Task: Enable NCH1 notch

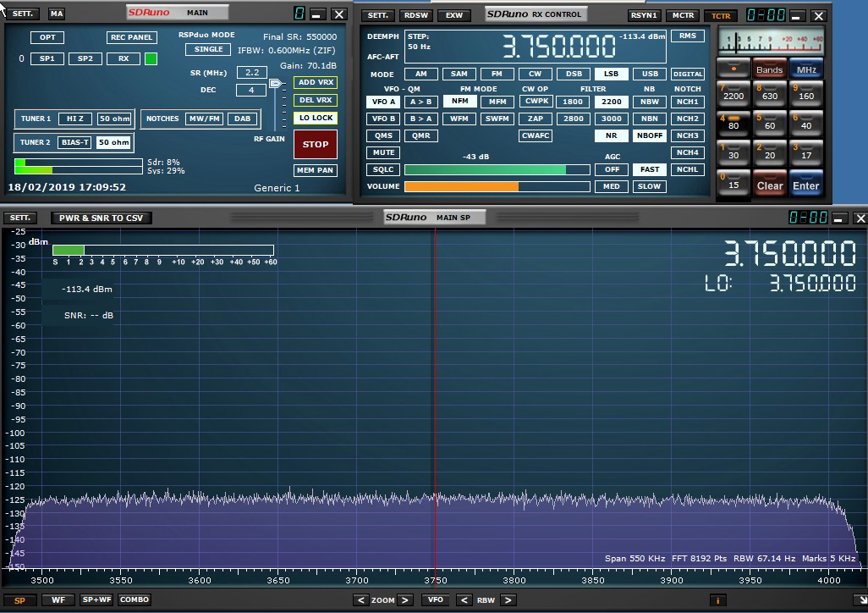Action: pyautogui.click(x=687, y=102)
